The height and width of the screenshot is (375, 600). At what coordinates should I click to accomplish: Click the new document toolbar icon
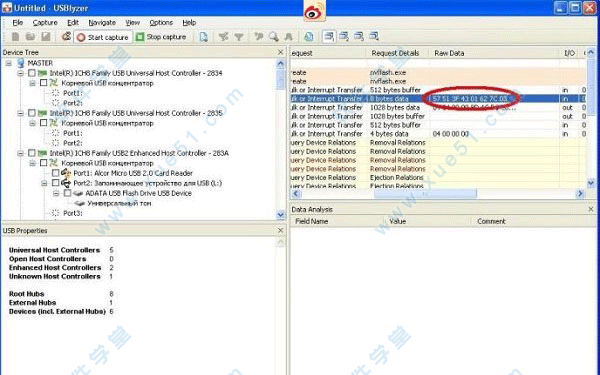[16, 37]
